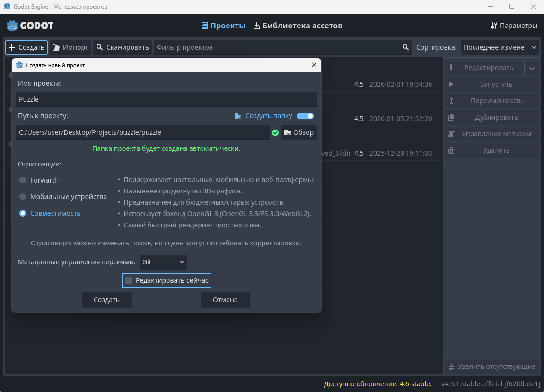The height and width of the screenshot is (392, 544).
Task: Click the magnifier icon in project filter
Action: (x=405, y=47)
